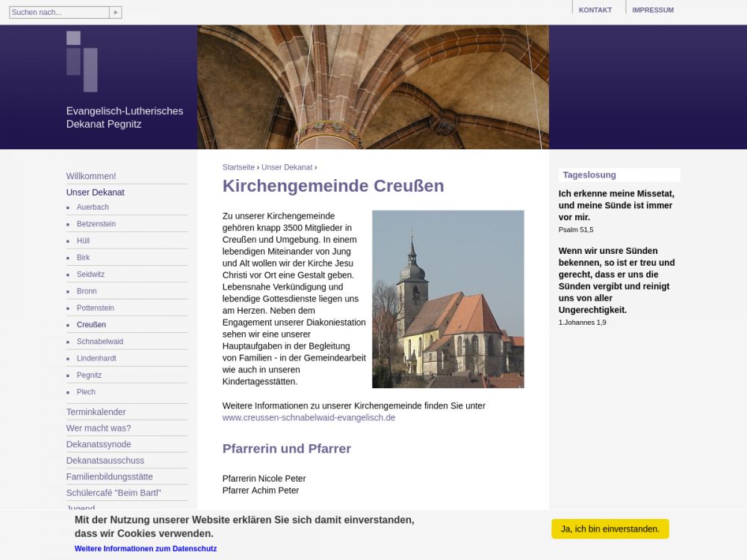
Task: Select Schnabelwaid in the sidebar
Action: click(99, 341)
